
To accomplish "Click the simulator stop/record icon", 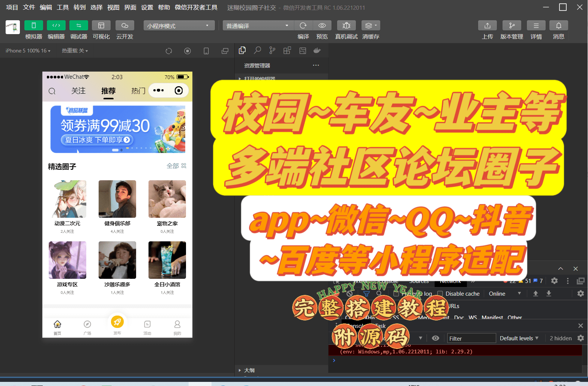I will pos(187,51).
